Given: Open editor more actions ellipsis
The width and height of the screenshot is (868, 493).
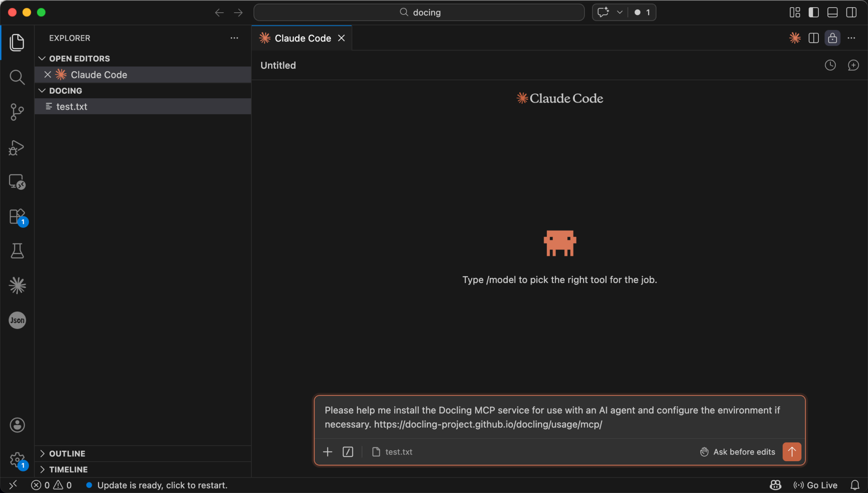Looking at the screenshot, I should [x=851, y=38].
